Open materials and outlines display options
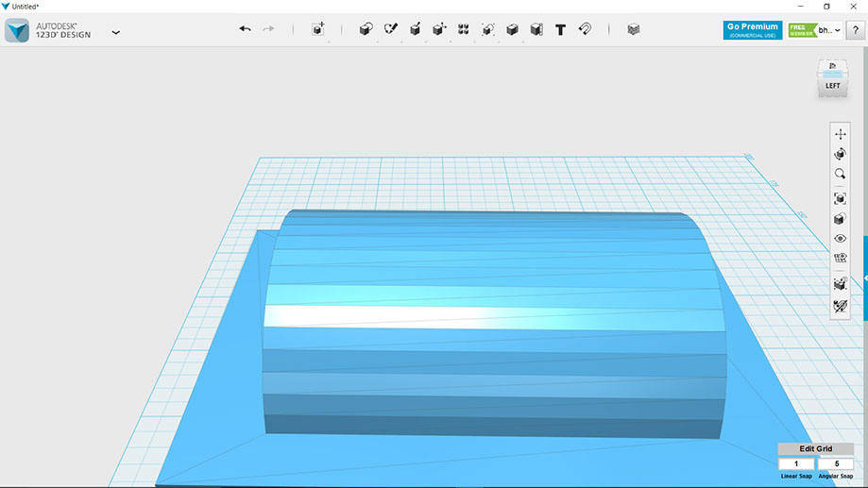 click(841, 219)
